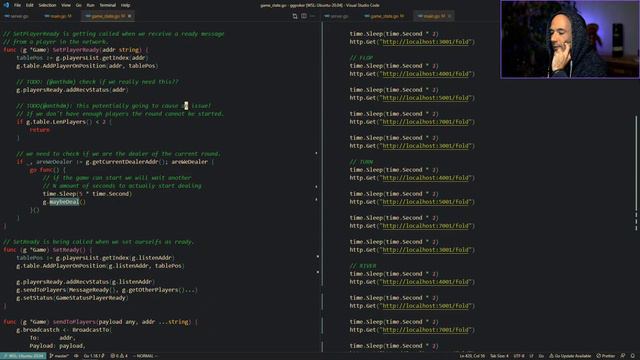Click the // TURN comment in right editor

pyautogui.click(x=361, y=162)
